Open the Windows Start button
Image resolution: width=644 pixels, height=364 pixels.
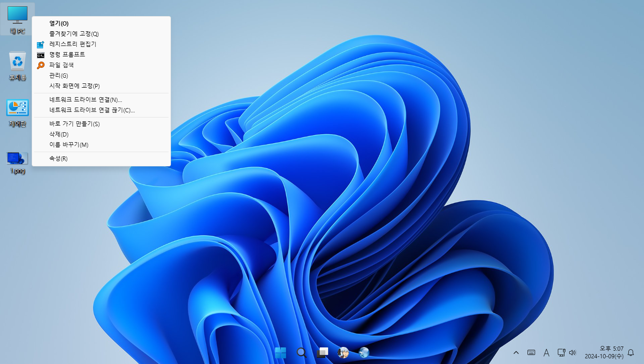[x=280, y=353]
